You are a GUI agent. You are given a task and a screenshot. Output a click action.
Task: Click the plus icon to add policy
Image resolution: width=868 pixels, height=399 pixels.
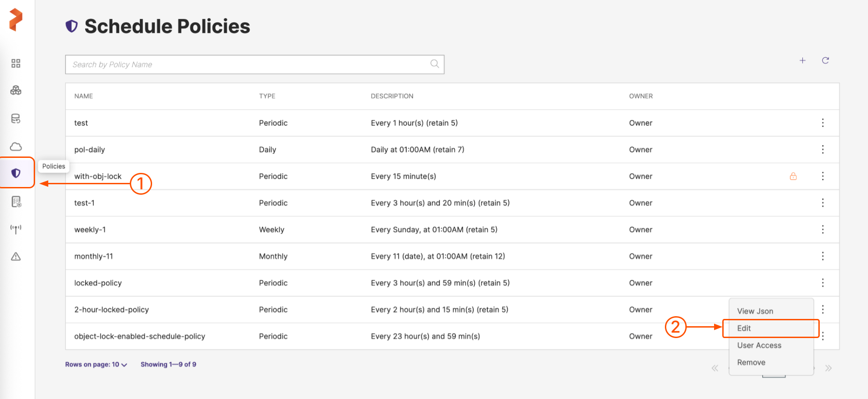802,61
